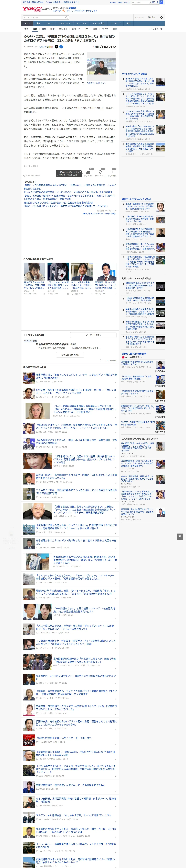Open the パーキンソン病 ranking article
Viewport: 186px width, 868px height.
click(140, 115)
